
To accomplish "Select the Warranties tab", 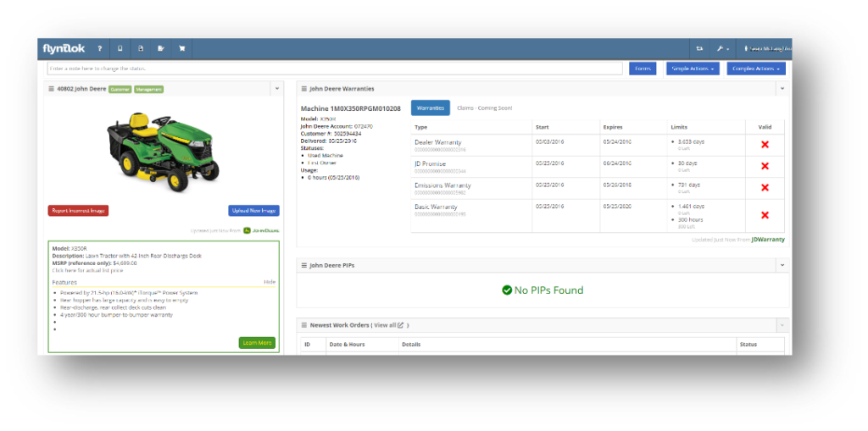I will click(431, 108).
